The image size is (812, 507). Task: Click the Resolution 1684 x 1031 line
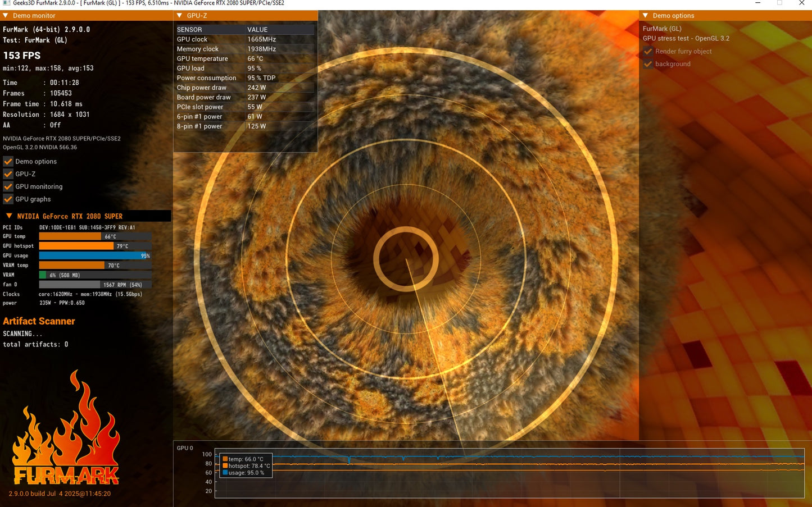pyautogui.click(x=46, y=115)
